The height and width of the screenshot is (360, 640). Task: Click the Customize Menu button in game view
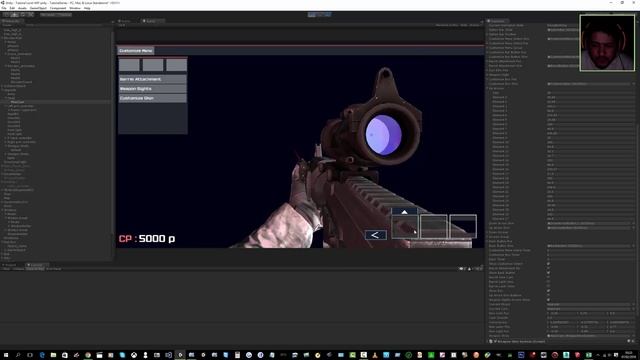point(136,51)
